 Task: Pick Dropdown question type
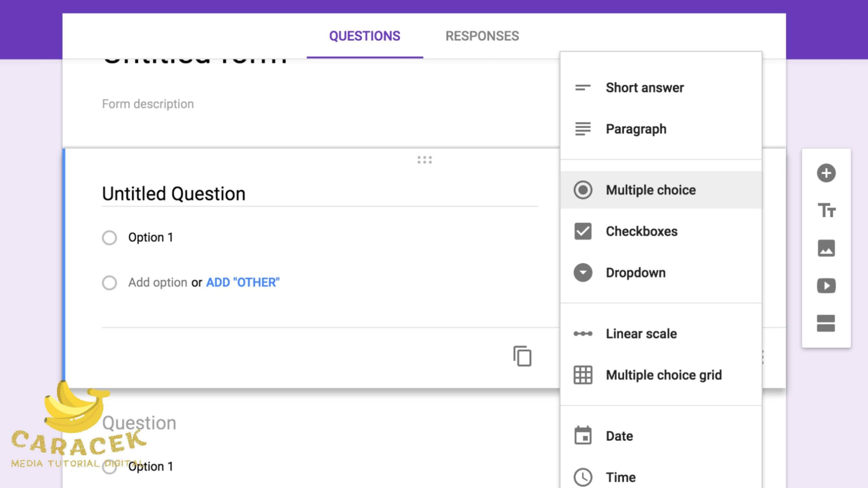click(635, 273)
